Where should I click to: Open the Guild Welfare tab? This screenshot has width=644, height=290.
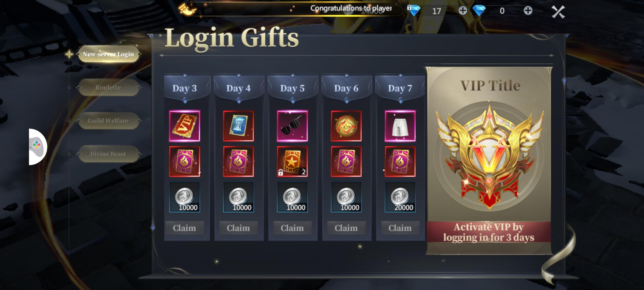pyautogui.click(x=108, y=121)
